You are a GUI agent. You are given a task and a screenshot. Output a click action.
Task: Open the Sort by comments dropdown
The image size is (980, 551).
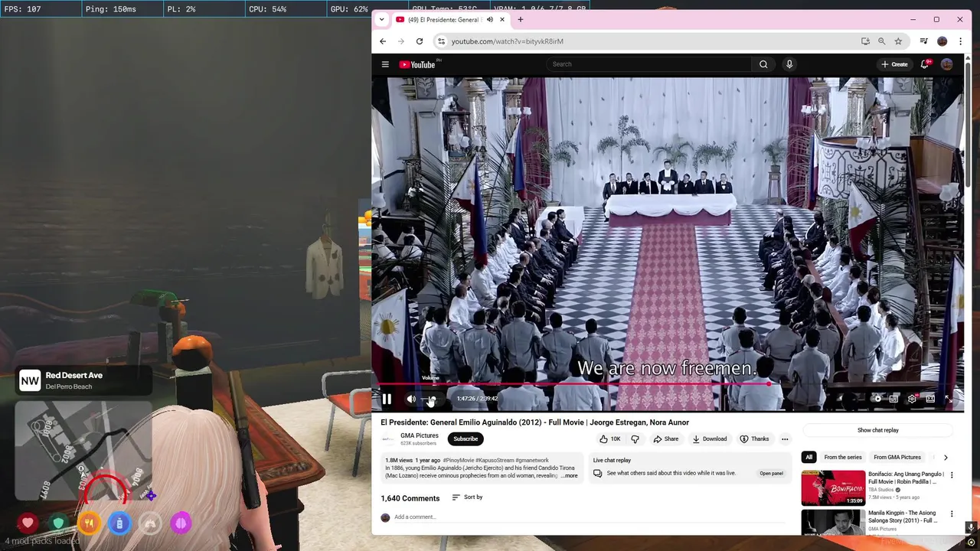[x=467, y=497]
